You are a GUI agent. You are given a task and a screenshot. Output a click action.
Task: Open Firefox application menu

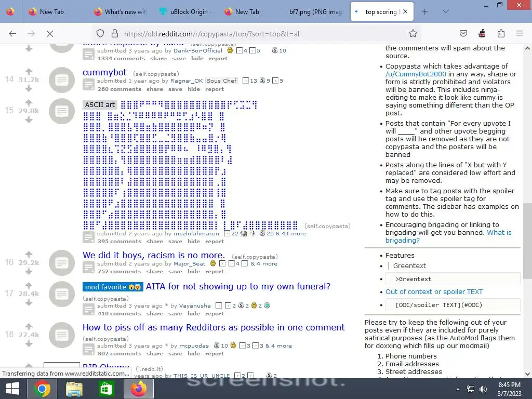click(x=520, y=33)
